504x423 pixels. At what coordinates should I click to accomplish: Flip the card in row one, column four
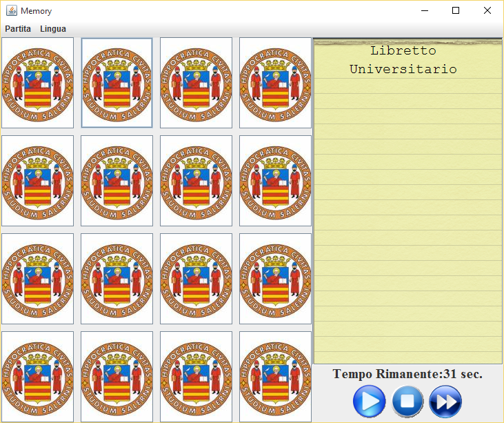pos(275,83)
